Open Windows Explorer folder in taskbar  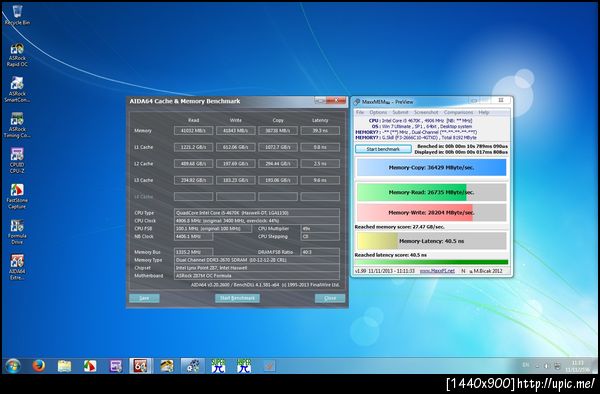(x=64, y=366)
